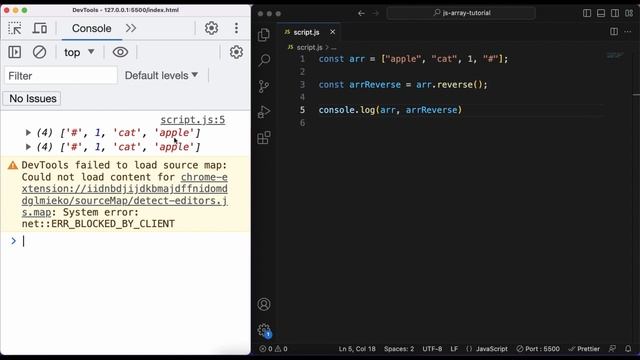Open the Manage gear in VS Code

[x=264, y=330]
